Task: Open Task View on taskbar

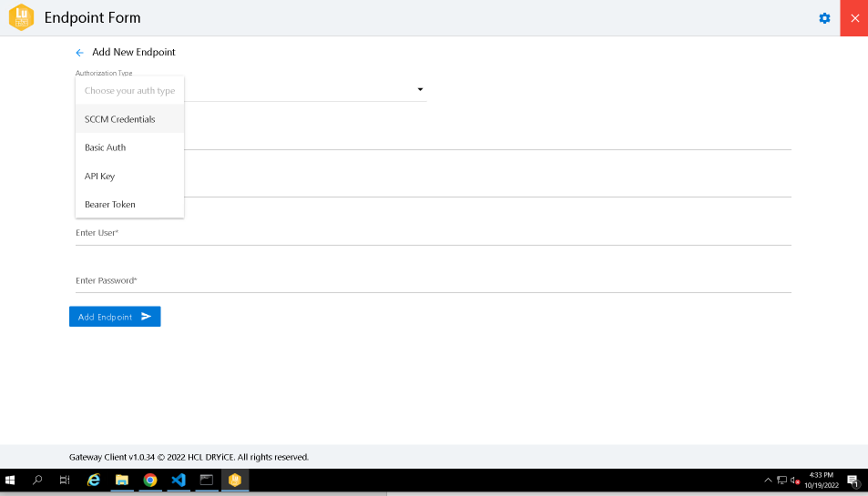Action: click(x=65, y=480)
